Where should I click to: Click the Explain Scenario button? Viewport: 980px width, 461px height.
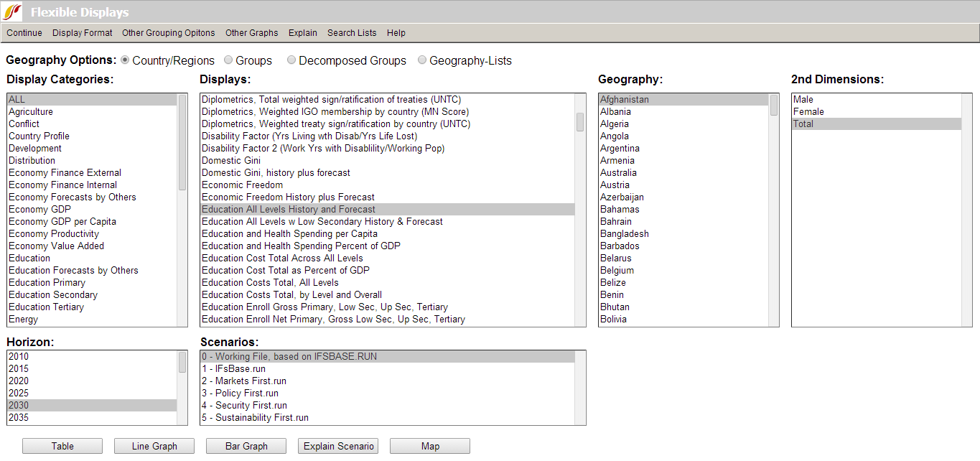(338, 446)
